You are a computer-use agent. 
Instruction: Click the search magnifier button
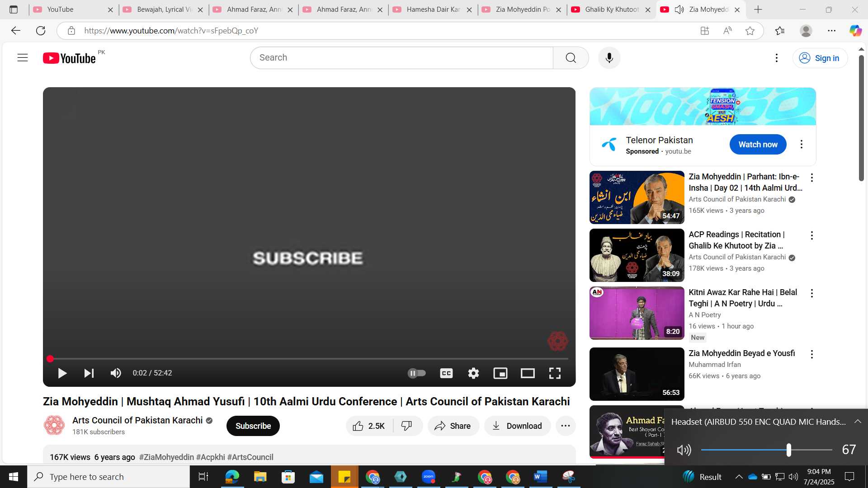coord(571,58)
